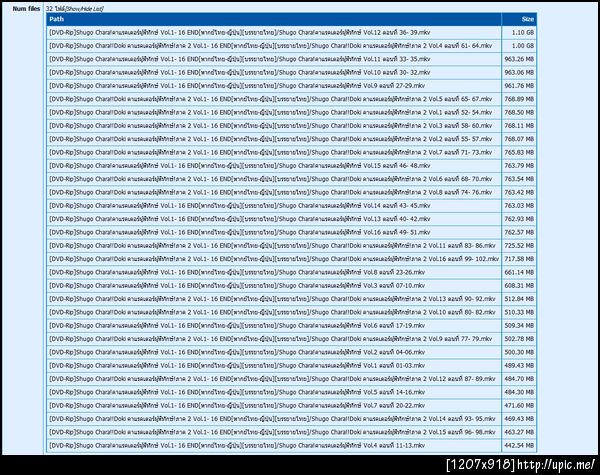Click the 489.43 MB size cell

519,366
